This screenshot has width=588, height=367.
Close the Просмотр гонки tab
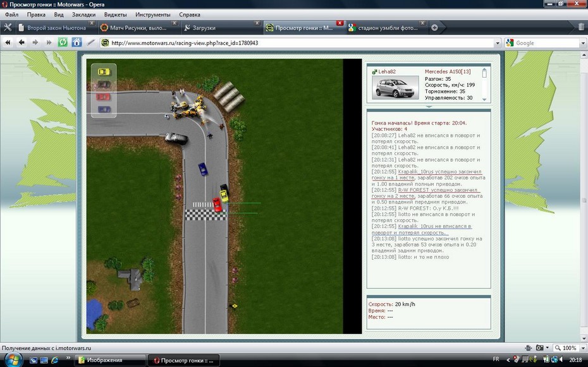tap(340, 23)
